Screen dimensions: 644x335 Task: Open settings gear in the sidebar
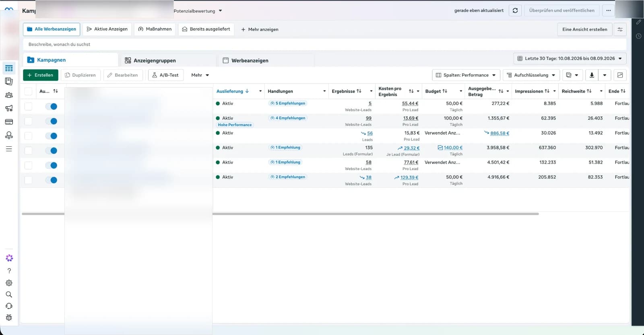9,283
